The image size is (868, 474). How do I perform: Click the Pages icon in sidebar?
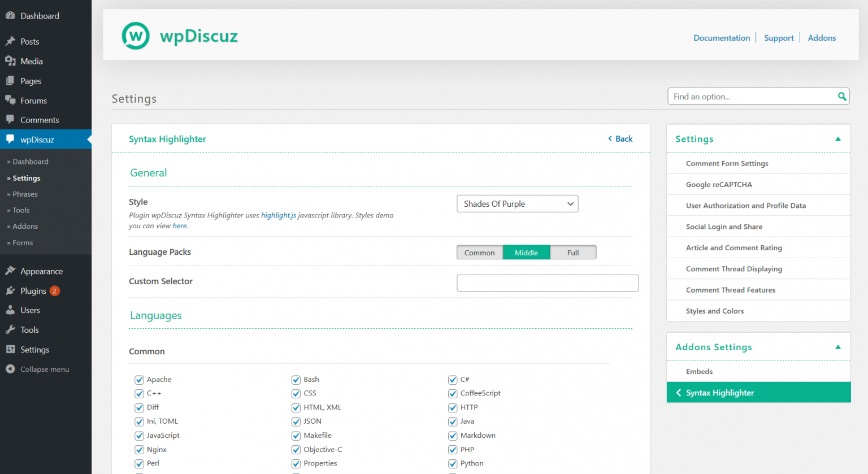[x=10, y=81]
